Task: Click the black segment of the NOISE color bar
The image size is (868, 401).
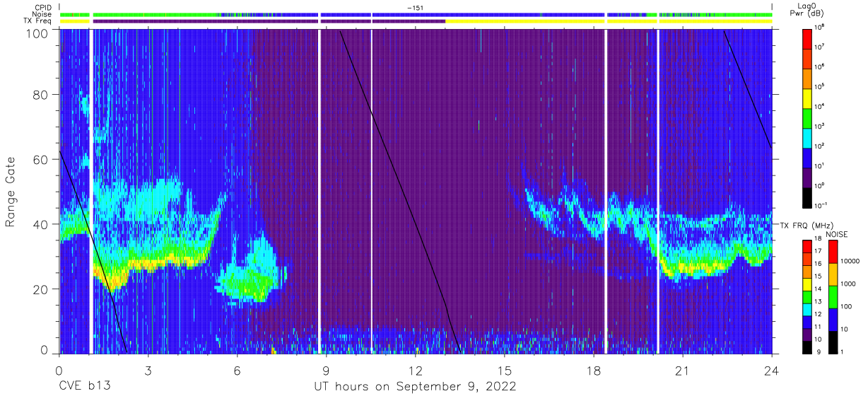Action: [833, 341]
